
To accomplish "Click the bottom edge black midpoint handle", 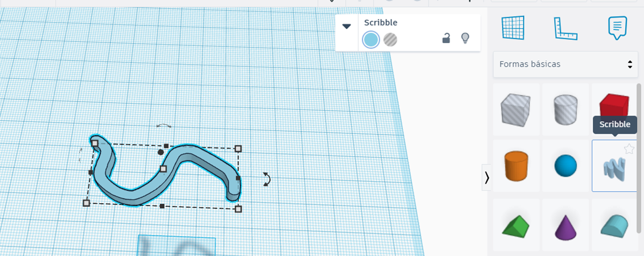I will pyautogui.click(x=162, y=206).
